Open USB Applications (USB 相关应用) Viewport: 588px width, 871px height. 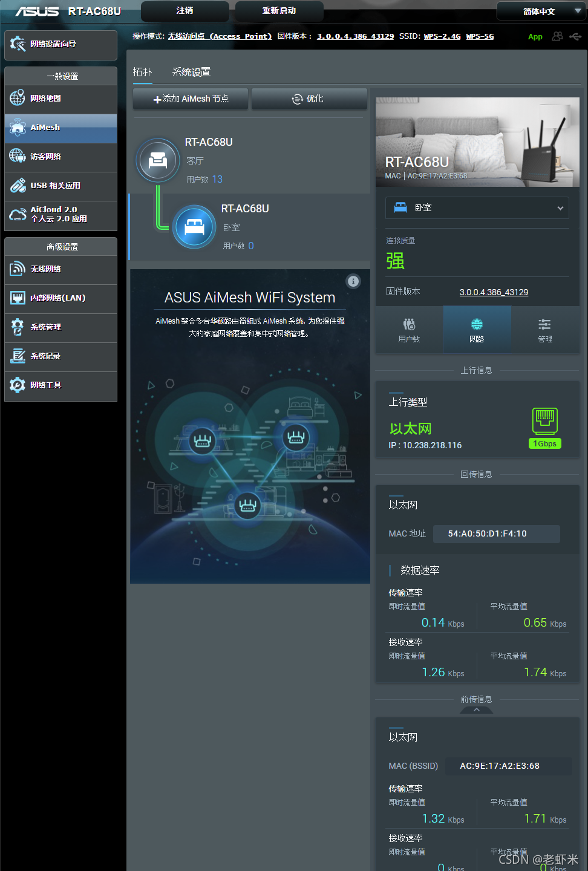[60, 186]
